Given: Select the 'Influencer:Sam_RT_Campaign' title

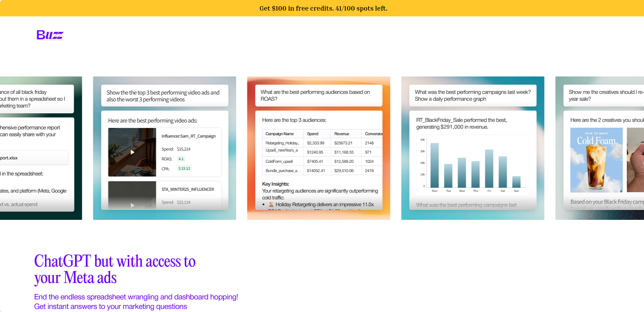Looking at the screenshot, I should coord(189,136).
